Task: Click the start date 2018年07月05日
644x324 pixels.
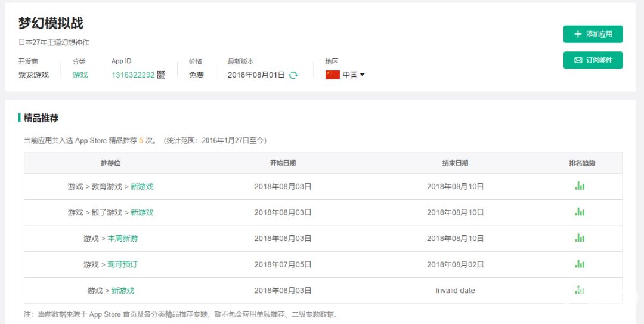Action: (x=283, y=264)
